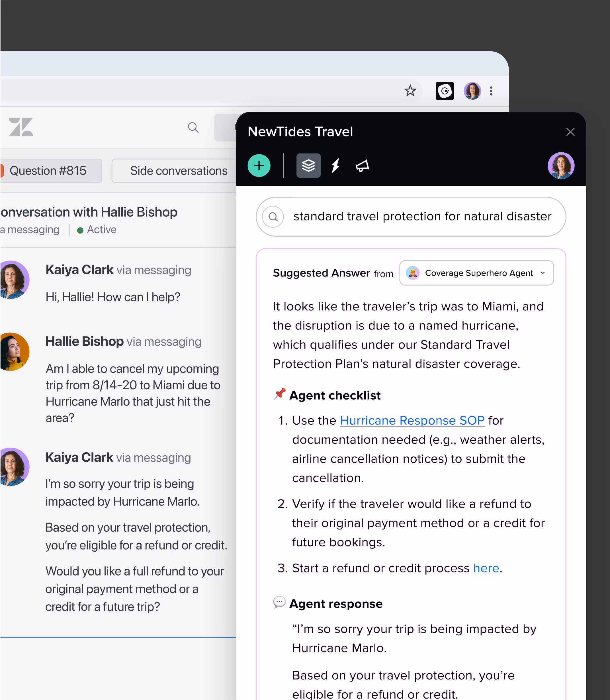
Task: Expand the Coverage Superhero Agent dropdown
Action: 476,273
